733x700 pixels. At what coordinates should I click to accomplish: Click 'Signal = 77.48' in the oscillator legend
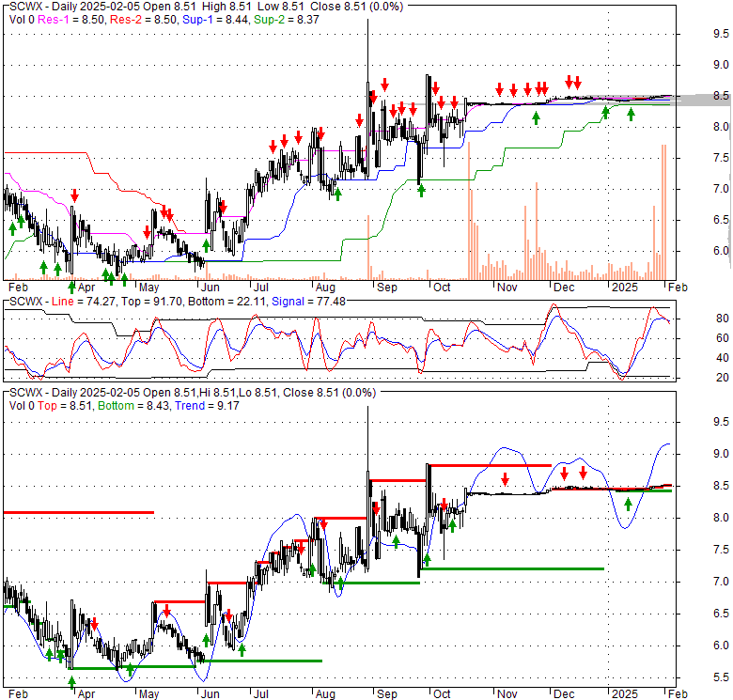point(308,302)
